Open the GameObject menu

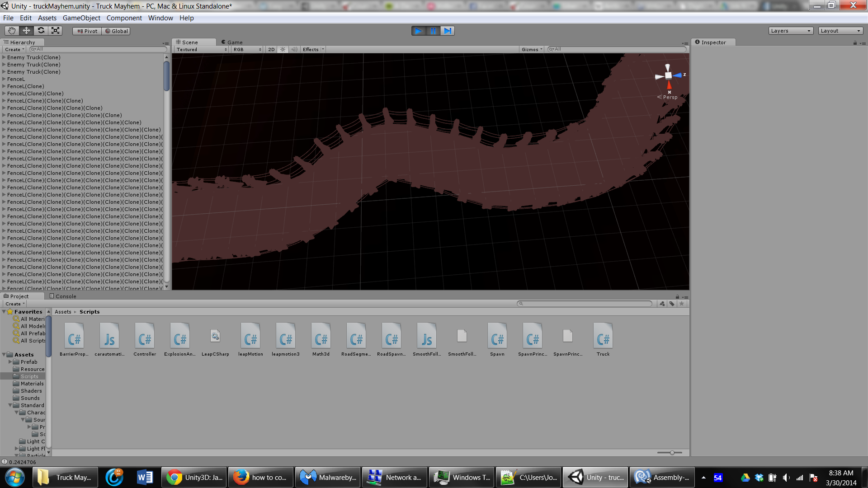click(81, 18)
